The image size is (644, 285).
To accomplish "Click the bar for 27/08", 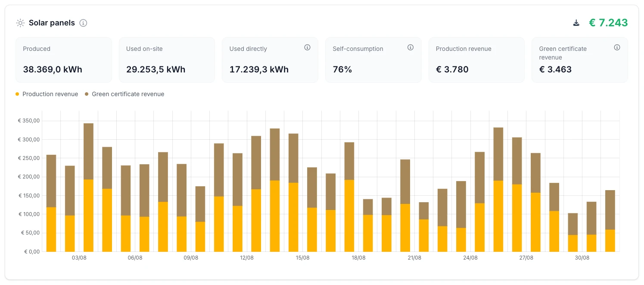I will [535, 202].
